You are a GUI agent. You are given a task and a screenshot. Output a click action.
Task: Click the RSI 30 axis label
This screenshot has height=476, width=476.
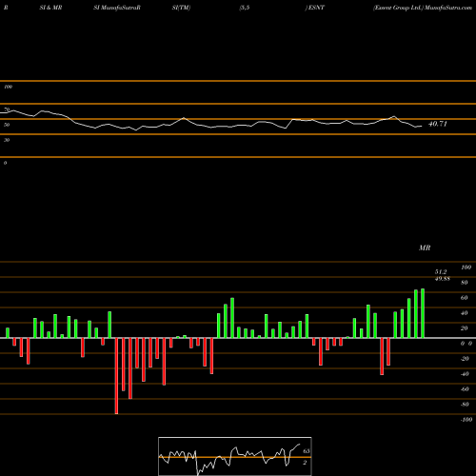(7, 140)
